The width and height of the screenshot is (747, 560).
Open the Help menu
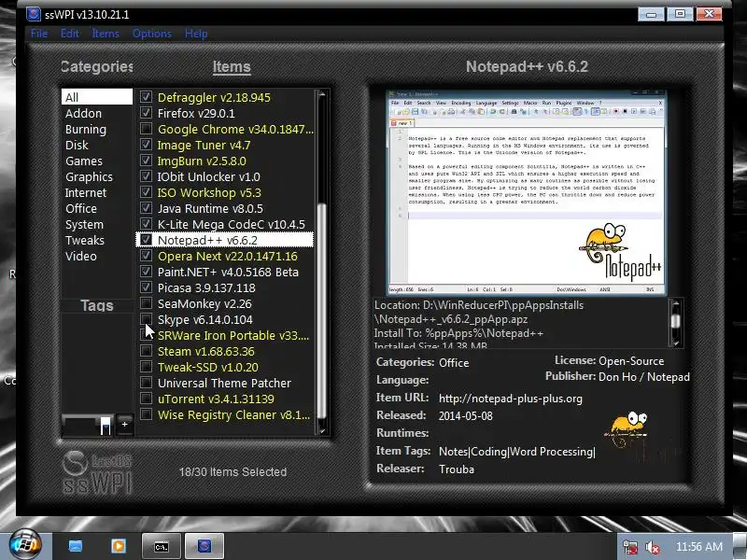(196, 34)
